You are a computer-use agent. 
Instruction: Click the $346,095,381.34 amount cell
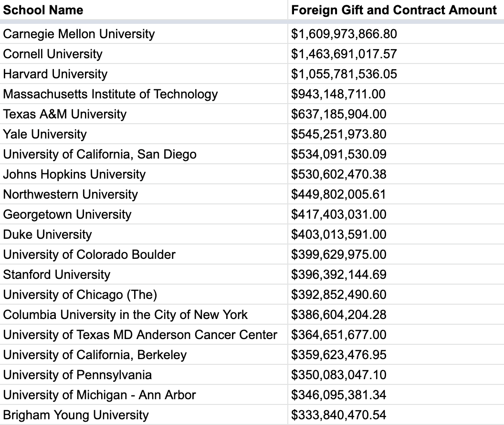tap(339, 395)
